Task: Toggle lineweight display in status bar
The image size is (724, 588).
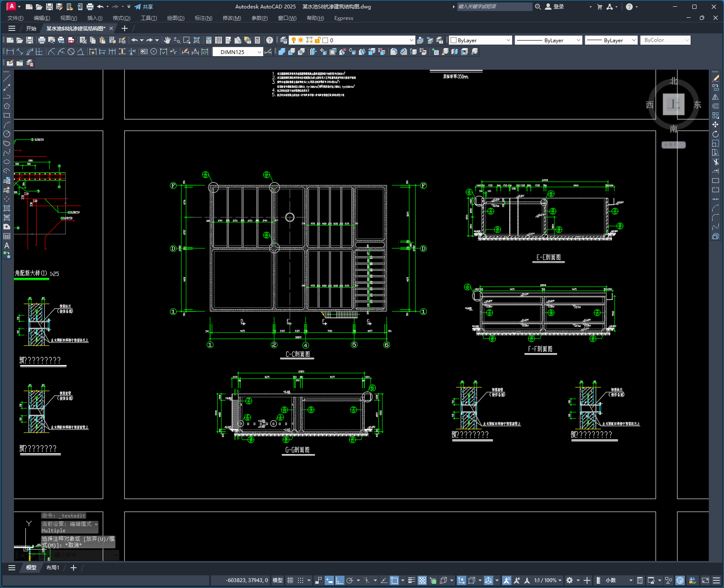Action: (x=411, y=580)
